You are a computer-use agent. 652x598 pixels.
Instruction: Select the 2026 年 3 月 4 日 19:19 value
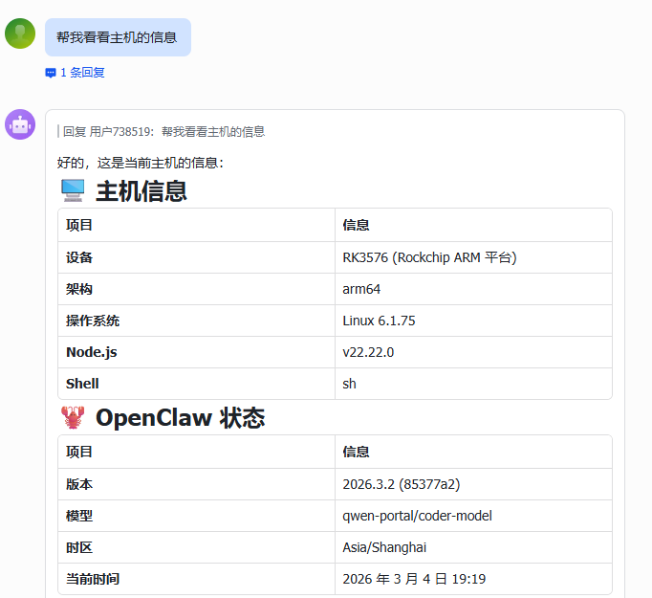(414, 579)
